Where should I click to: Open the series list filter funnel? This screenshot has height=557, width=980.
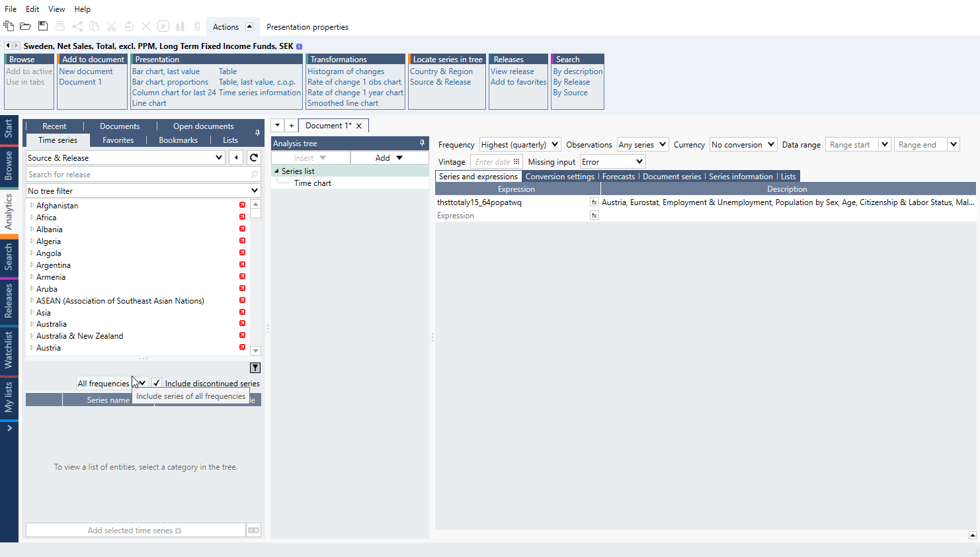pyautogui.click(x=255, y=368)
